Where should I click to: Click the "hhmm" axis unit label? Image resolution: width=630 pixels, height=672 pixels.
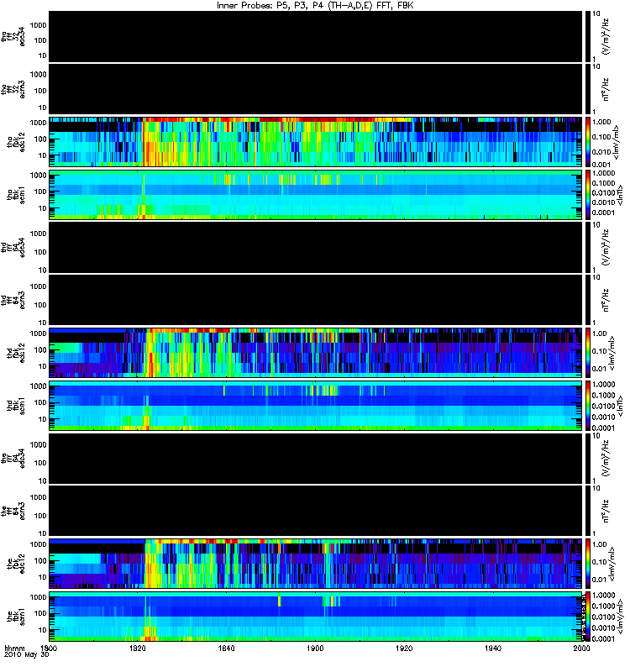click(14, 648)
